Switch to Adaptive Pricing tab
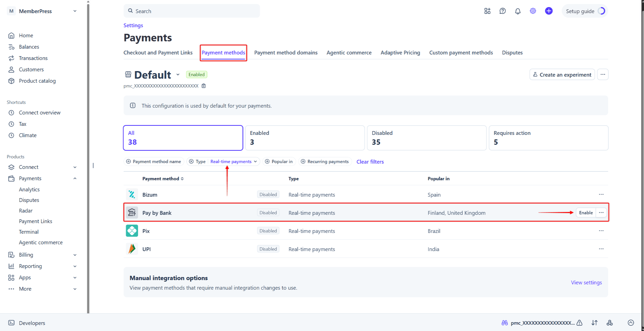The width and height of the screenshot is (644, 331). pos(400,53)
